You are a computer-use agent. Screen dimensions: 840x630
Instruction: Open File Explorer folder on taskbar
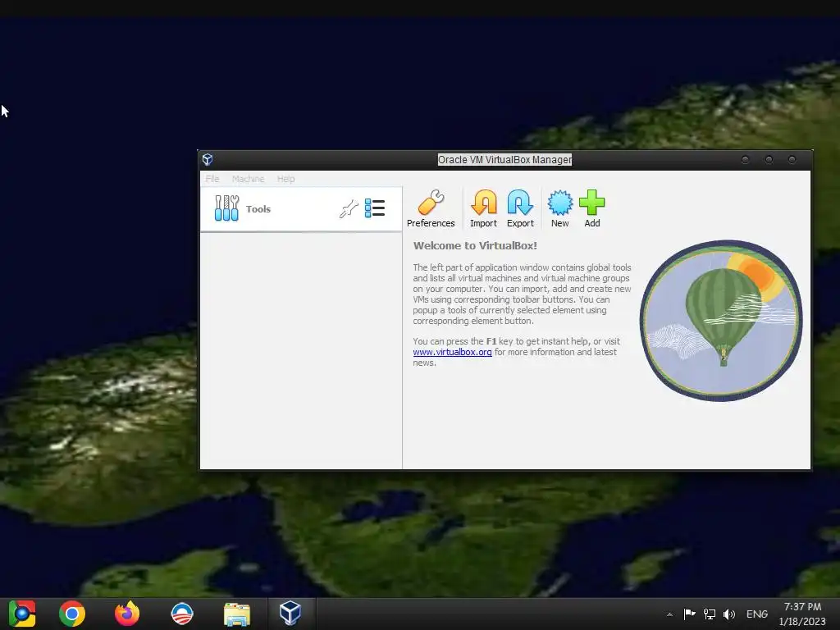237,614
